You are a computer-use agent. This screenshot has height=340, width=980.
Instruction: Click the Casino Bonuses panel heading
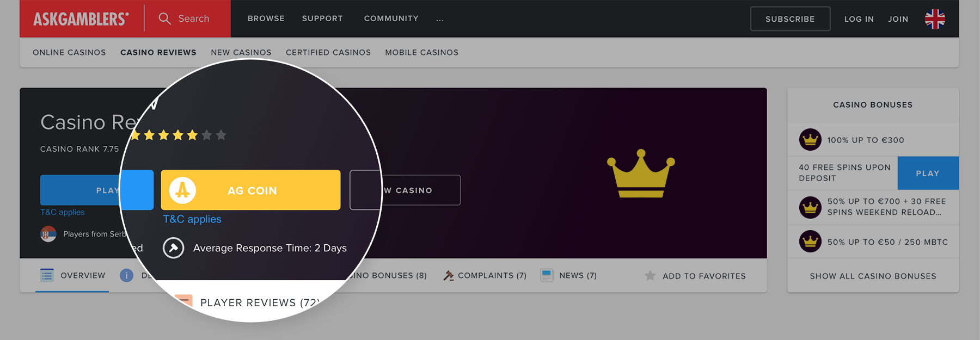click(x=873, y=104)
